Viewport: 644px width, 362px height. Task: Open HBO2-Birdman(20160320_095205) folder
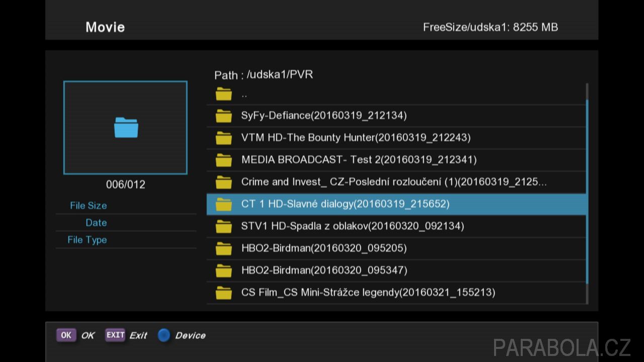click(x=396, y=248)
